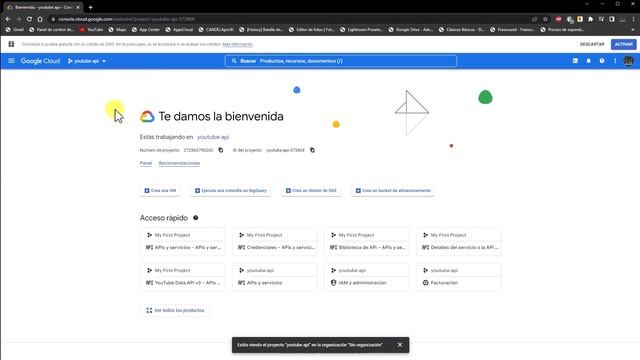Open the Google Drive bookmark
The height and width of the screenshot is (360, 640).
tap(412, 30)
